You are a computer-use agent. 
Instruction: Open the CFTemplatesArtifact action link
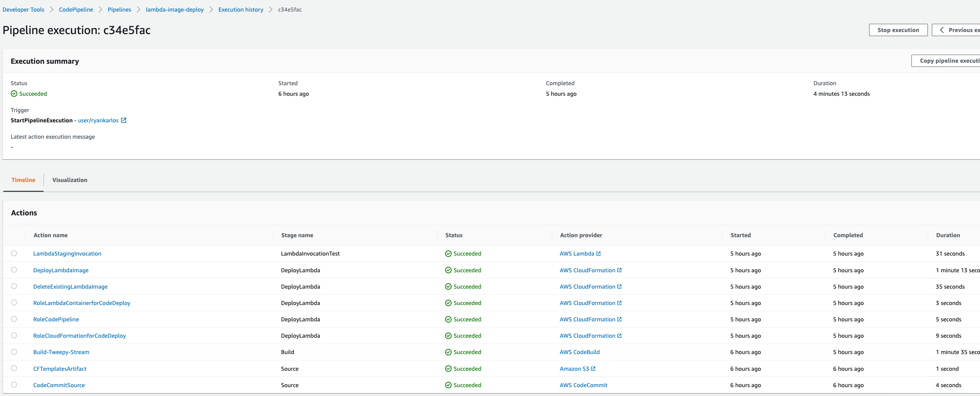pos(60,369)
